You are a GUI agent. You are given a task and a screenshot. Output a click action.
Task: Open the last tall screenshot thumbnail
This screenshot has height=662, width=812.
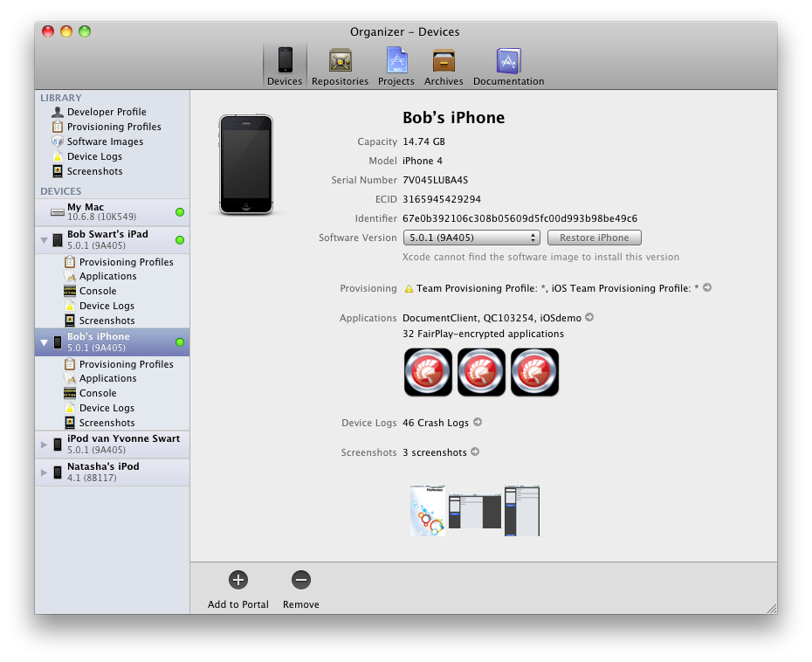click(x=522, y=511)
